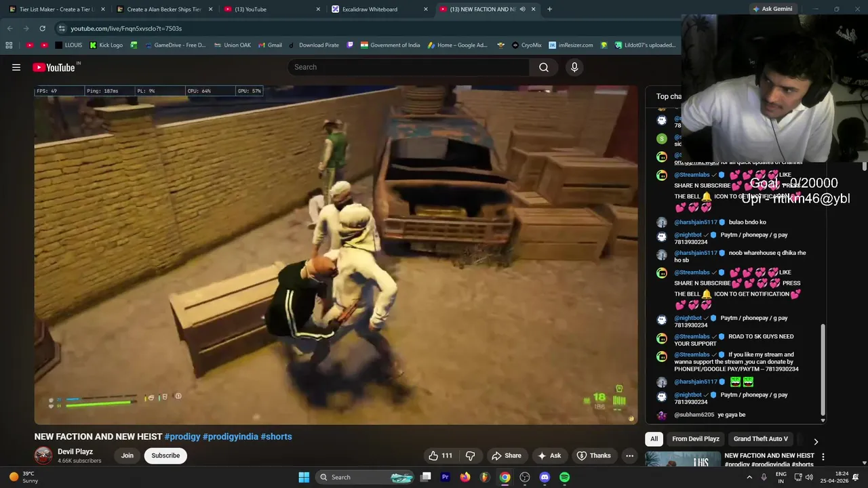
Task: Open suggested NEW FACTION video thumbnail
Action: (682, 459)
